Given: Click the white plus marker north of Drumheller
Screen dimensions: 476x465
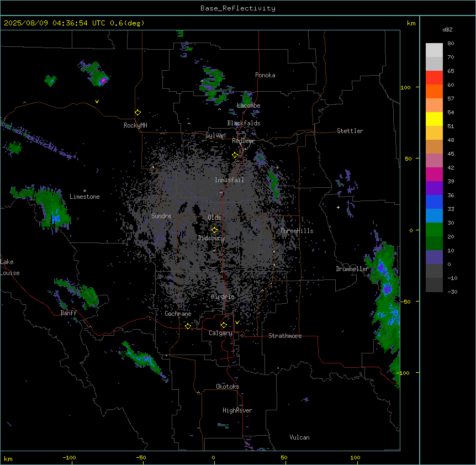Looking at the screenshot, I should coord(338,207).
